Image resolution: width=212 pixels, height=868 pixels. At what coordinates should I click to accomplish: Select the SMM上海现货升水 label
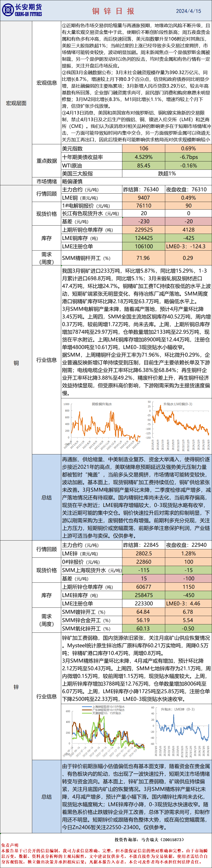click(x=92, y=570)
